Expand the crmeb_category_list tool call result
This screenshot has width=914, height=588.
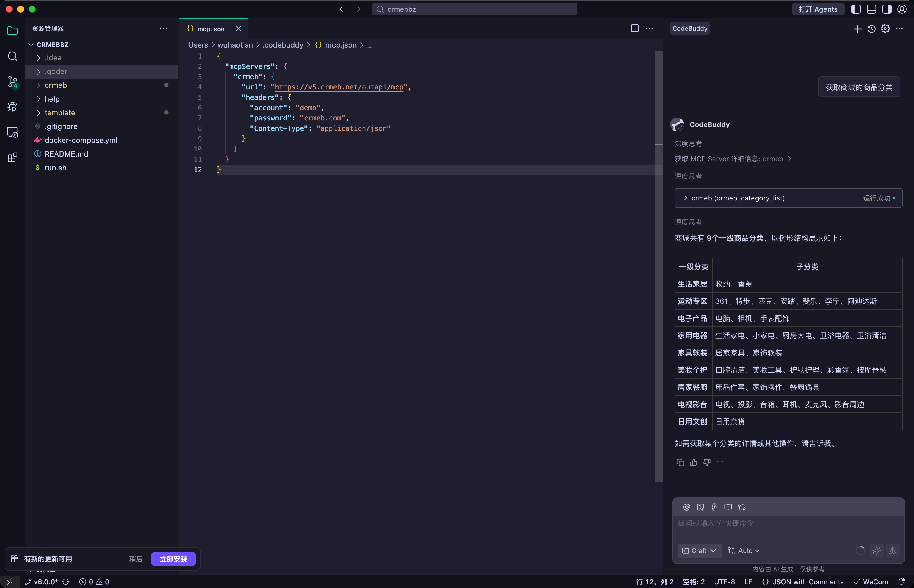tap(738, 198)
